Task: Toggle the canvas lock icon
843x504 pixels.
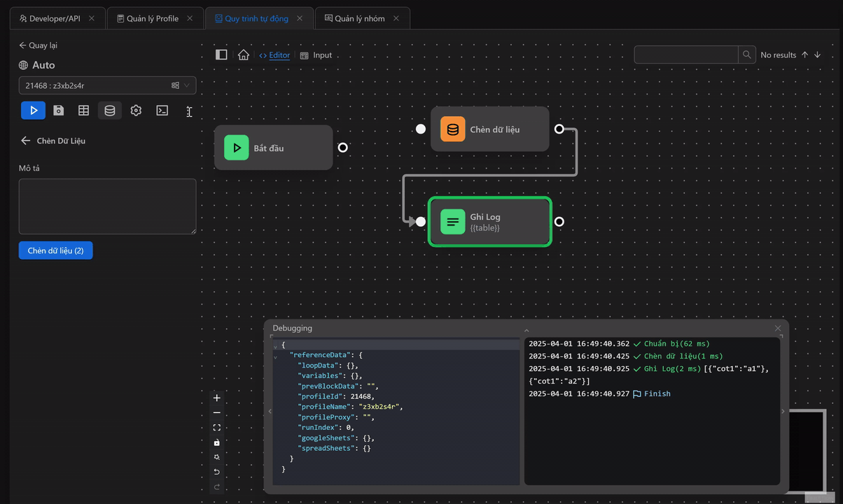Action: click(217, 442)
